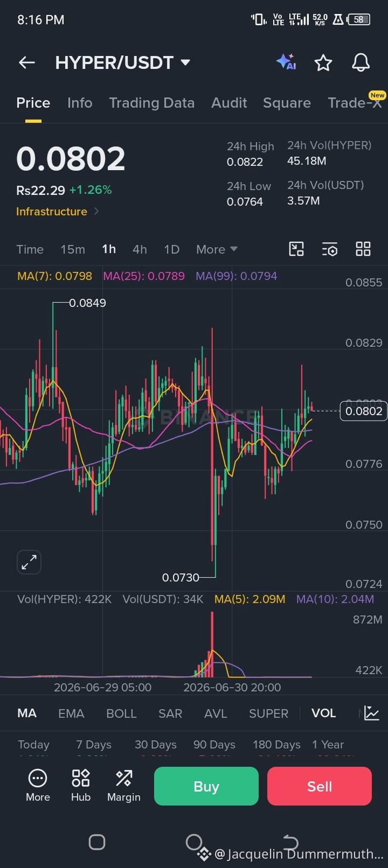
Task: Tap Android recent apps button
Action: tap(97, 842)
